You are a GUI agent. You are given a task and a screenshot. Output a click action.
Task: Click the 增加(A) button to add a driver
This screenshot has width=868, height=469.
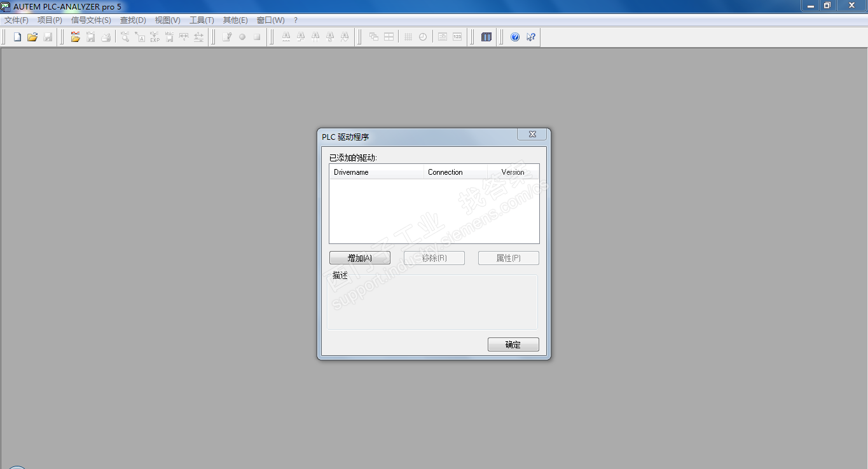pyautogui.click(x=360, y=258)
